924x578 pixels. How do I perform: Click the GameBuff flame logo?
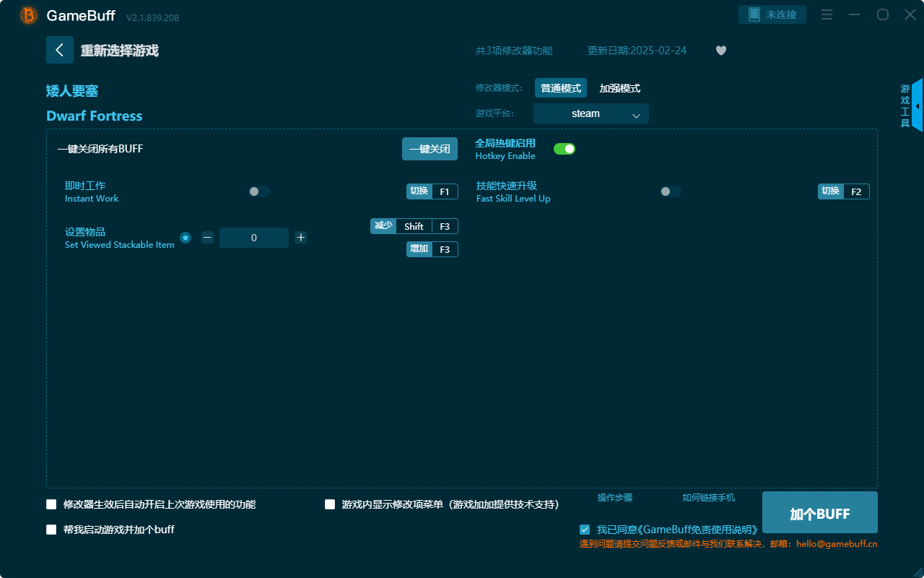click(x=27, y=14)
